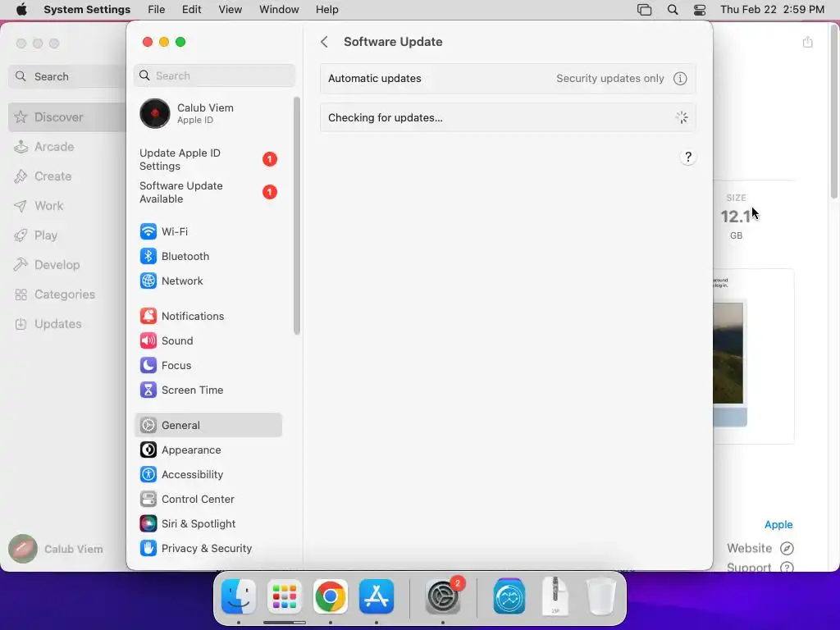The image size is (840, 630).
Task: Open Finder from the Dock
Action: [x=239, y=596]
